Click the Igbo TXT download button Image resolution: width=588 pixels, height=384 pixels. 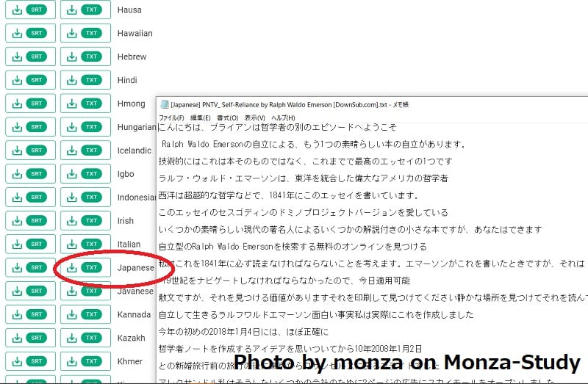[85, 174]
